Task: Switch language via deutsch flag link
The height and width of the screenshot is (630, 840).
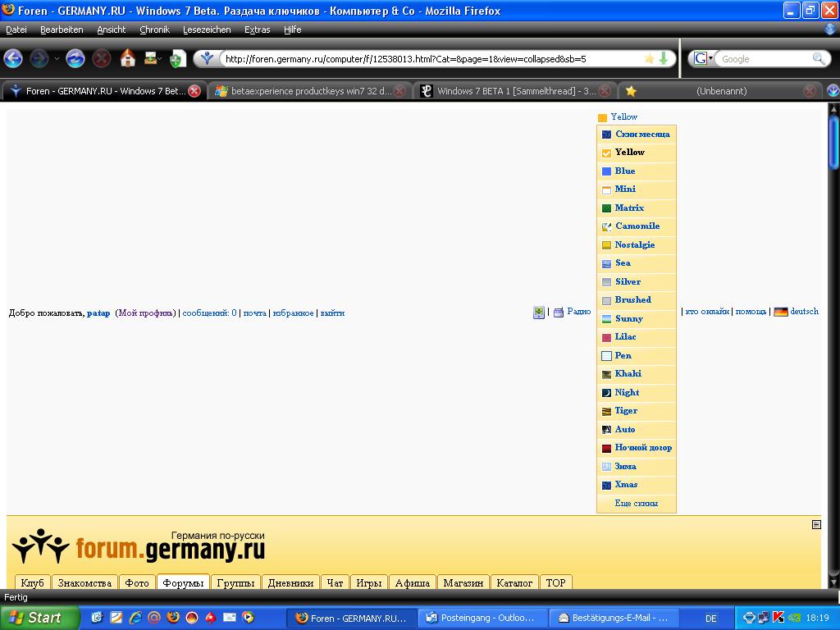Action: (796, 311)
